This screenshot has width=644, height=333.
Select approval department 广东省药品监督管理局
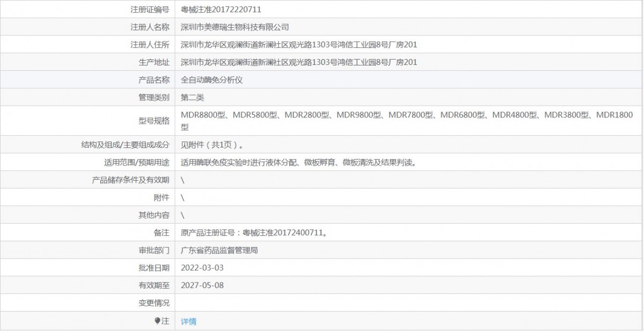pos(219,250)
